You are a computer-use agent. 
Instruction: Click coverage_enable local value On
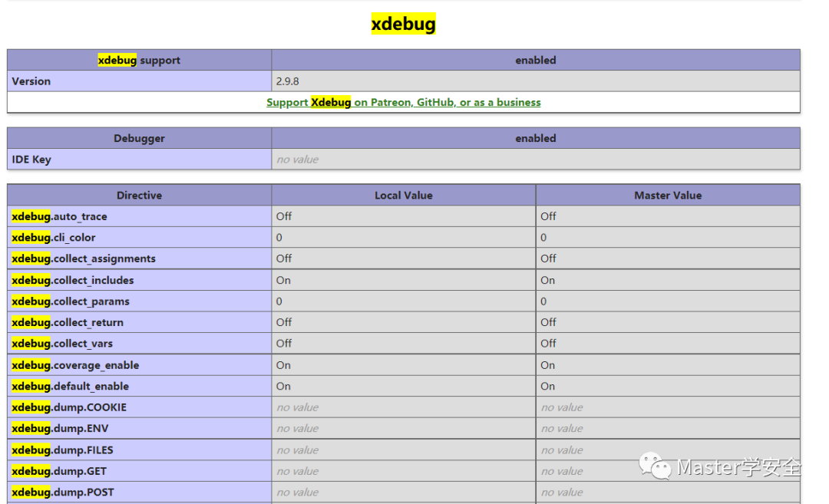(283, 366)
